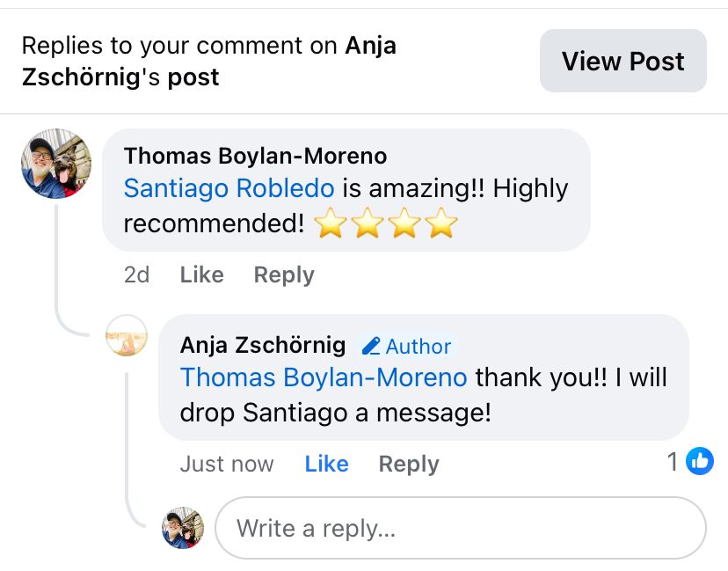
Task: Reply to Thomas Boylan-Moreno's comment
Action: tap(284, 275)
